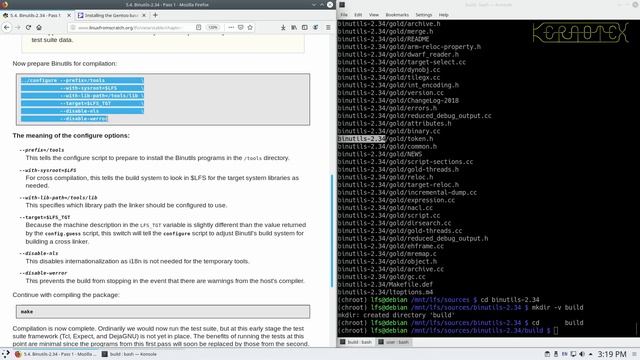Bookmark this page with the star

(250, 27)
